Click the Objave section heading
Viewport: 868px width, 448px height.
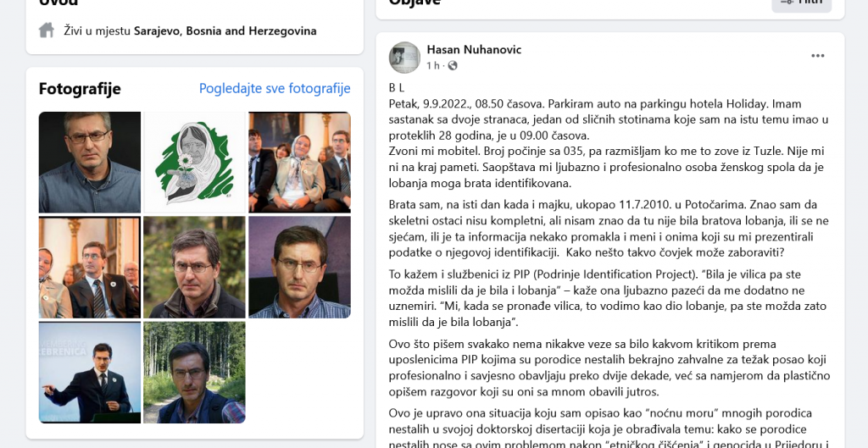tap(415, 3)
